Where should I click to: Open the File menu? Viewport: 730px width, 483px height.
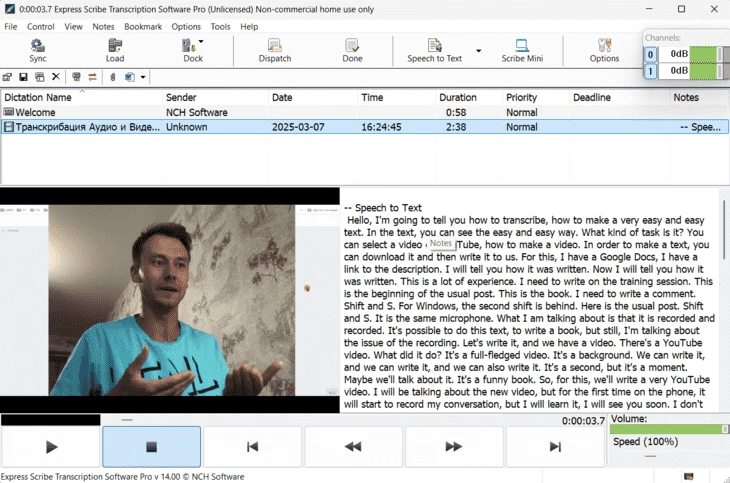[11, 27]
